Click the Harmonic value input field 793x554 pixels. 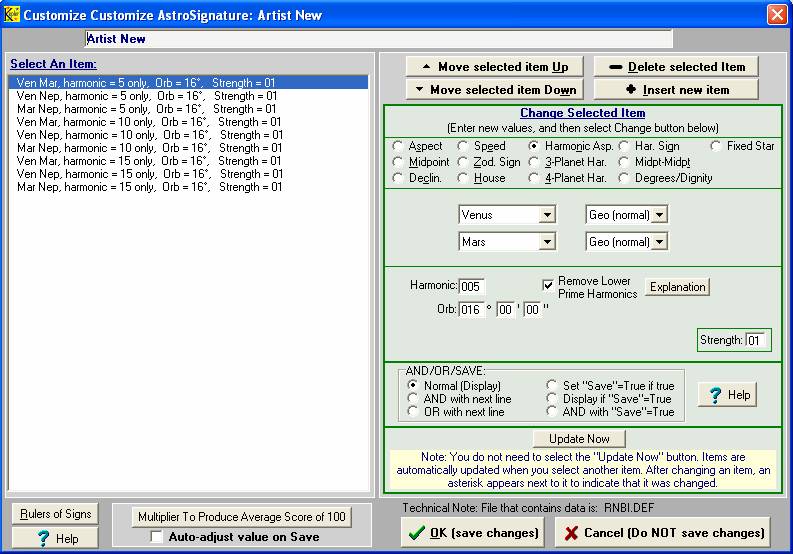pyautogui.click(x=471, y=287)
